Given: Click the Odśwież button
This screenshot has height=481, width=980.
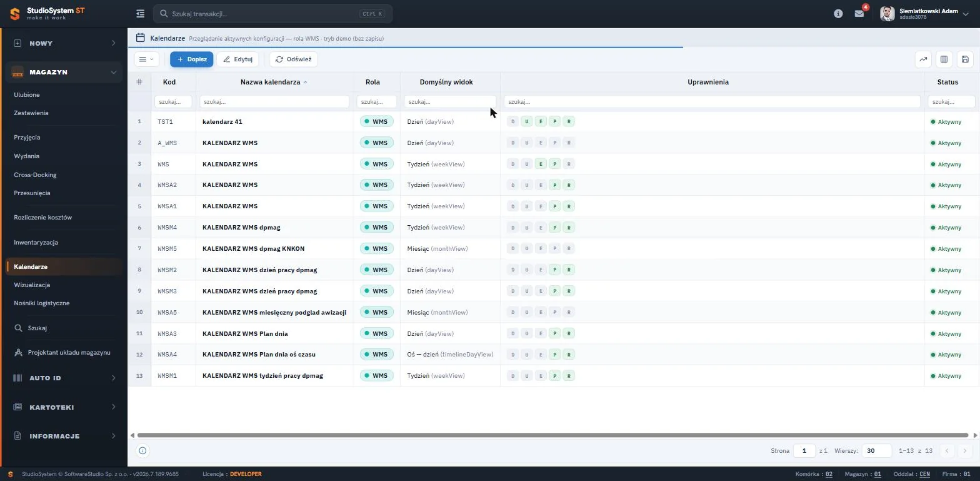Looking at the screenshot, I should [x=294, y=59].
